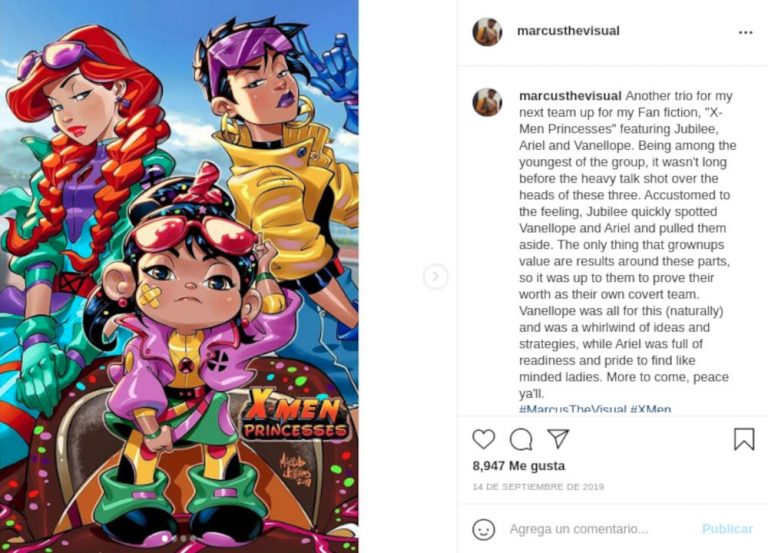
Task: Open the three-dot more options menu
Action: [745, 32]
